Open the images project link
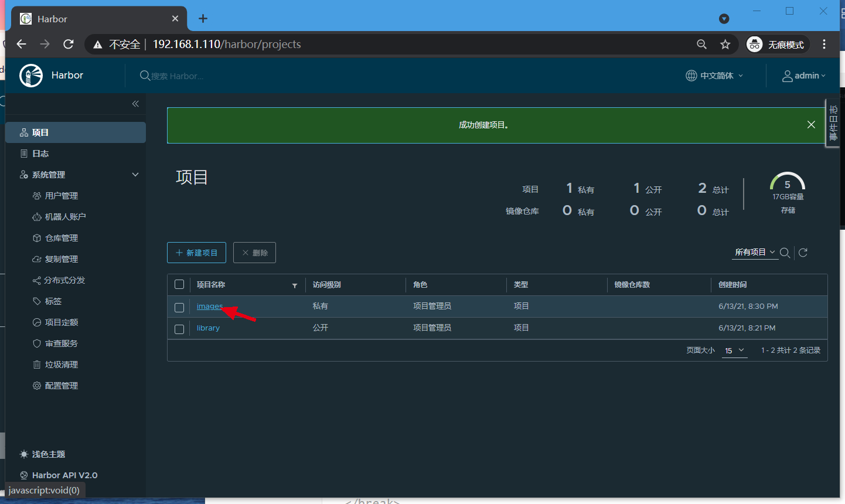The image size is (845, 504). (x=210, y=307)
